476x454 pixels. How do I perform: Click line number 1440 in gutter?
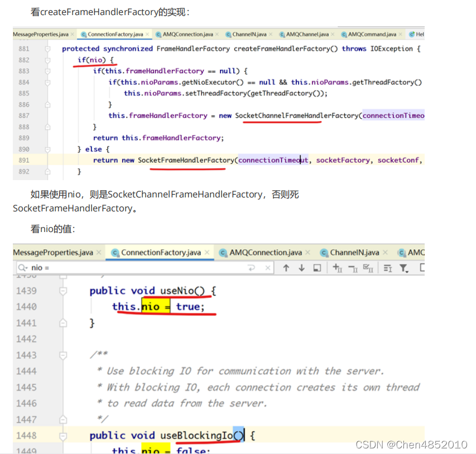[26, 307]
